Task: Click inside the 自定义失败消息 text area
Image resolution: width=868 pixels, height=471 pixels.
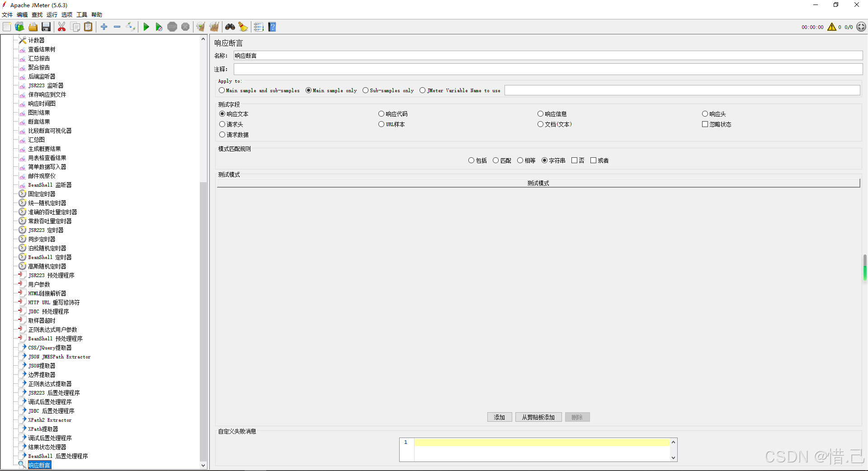Action: [542, 450]
